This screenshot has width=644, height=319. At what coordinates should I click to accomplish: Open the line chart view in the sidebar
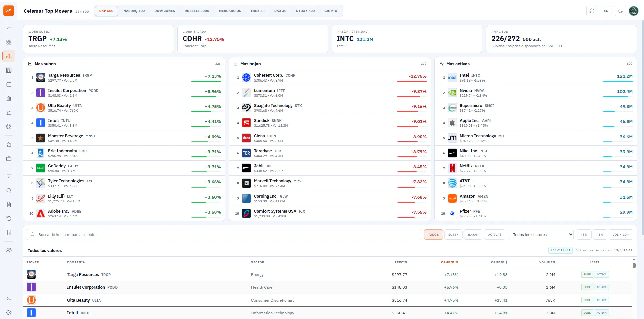tap(9, 28)
